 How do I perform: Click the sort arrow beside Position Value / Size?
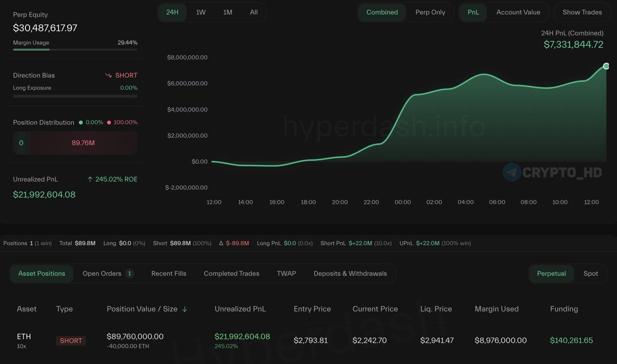[x=185, y=309]
